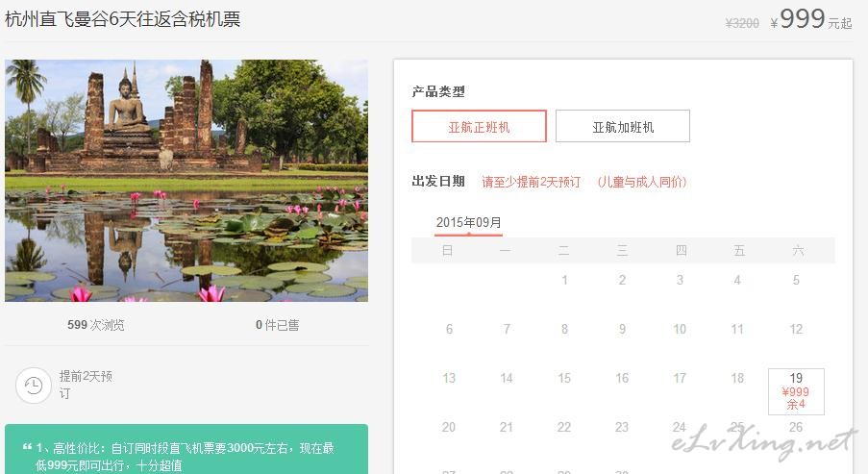This screenshot has height=474, width=868.
Task: Click the 0 件已售 sold count
Action: point(278,325)
